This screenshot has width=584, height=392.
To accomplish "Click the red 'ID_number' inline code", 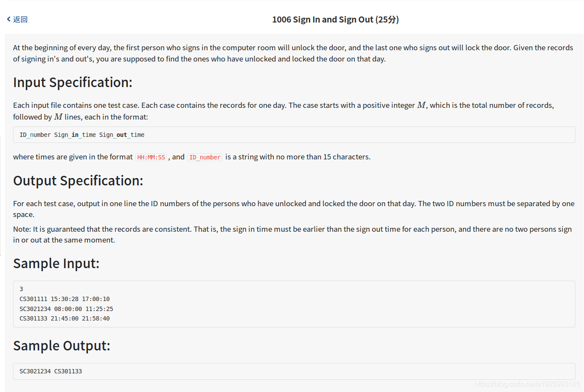I will (x=205, y=157).
